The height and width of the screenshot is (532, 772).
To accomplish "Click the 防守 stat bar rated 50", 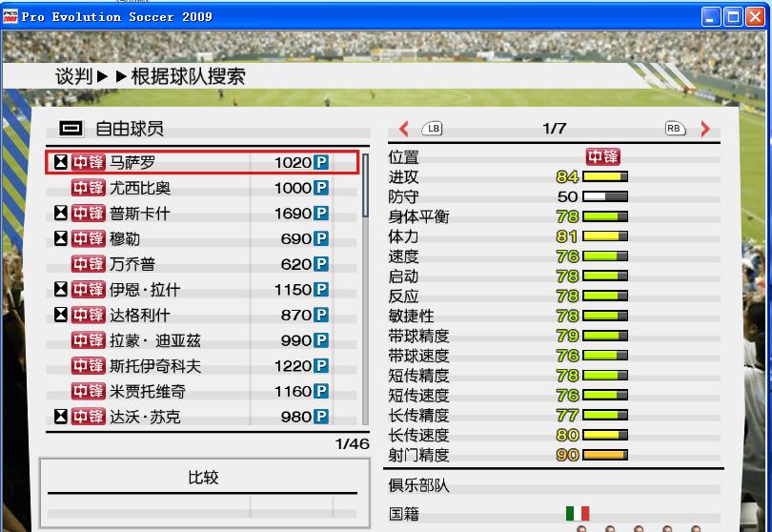I will pos(605,196).
